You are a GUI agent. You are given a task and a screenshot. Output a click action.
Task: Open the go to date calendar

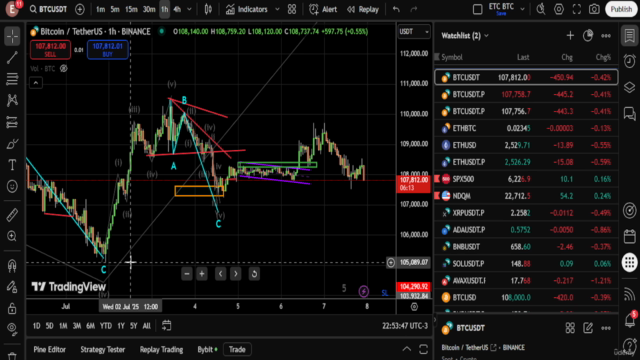[167, 325]
